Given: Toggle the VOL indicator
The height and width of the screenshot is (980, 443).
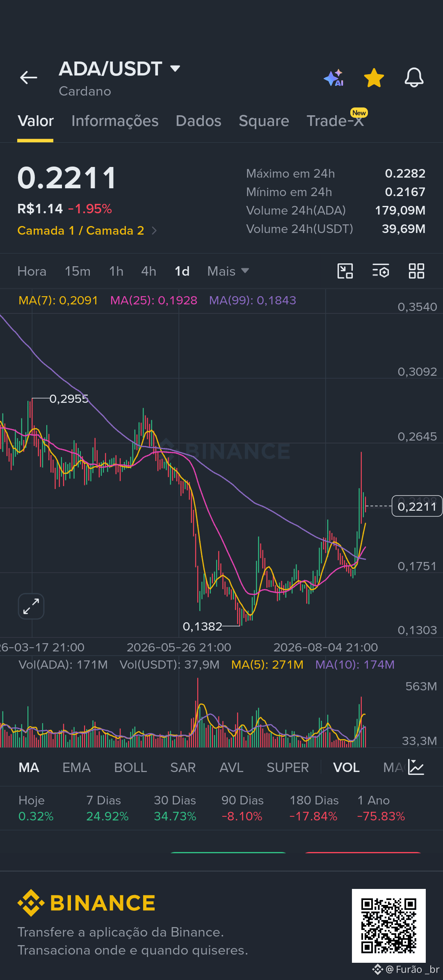Looking at the screenshot, I should coord(346,768).
